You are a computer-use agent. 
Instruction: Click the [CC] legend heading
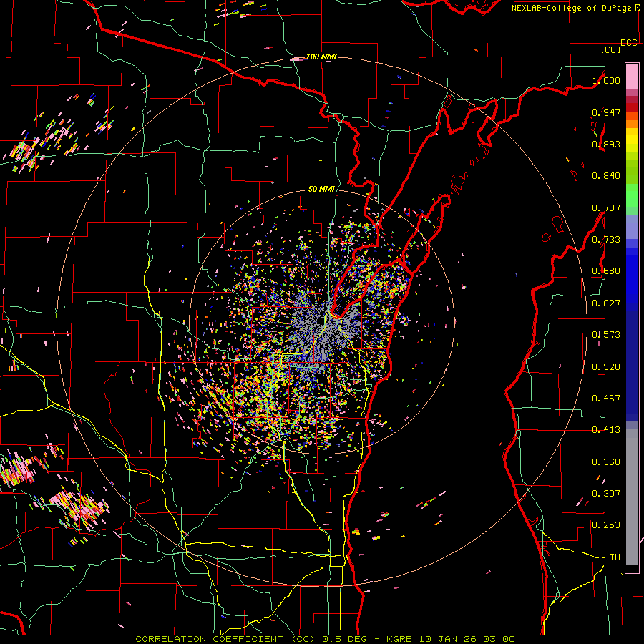pos(611,49)
